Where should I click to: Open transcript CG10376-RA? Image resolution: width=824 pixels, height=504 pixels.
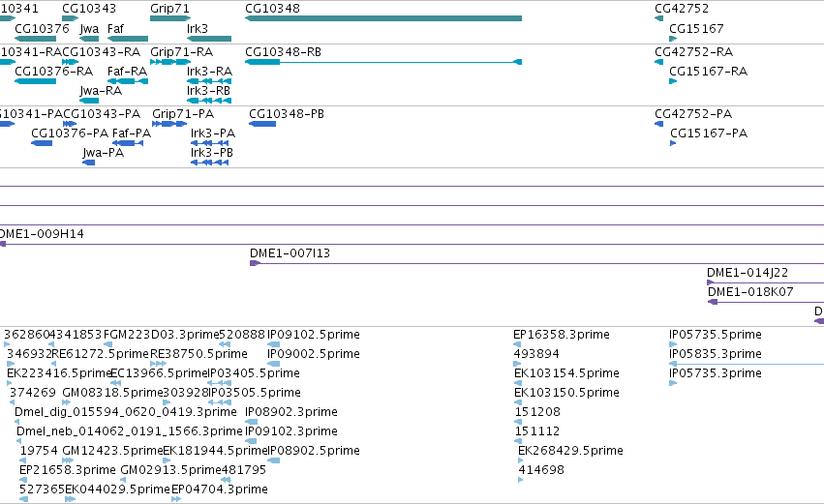click(53, 72)
